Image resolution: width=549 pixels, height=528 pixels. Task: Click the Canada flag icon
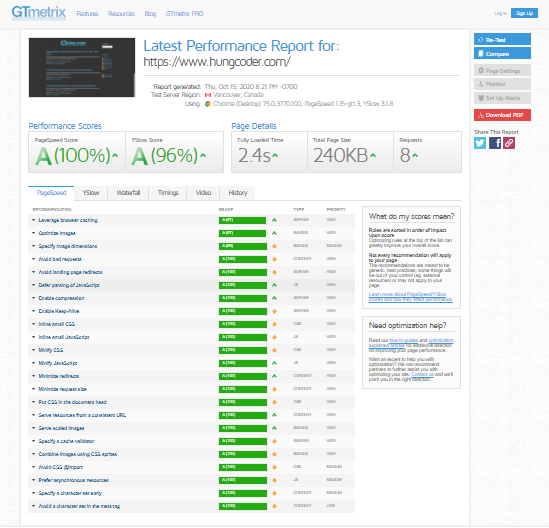point(208,95)
